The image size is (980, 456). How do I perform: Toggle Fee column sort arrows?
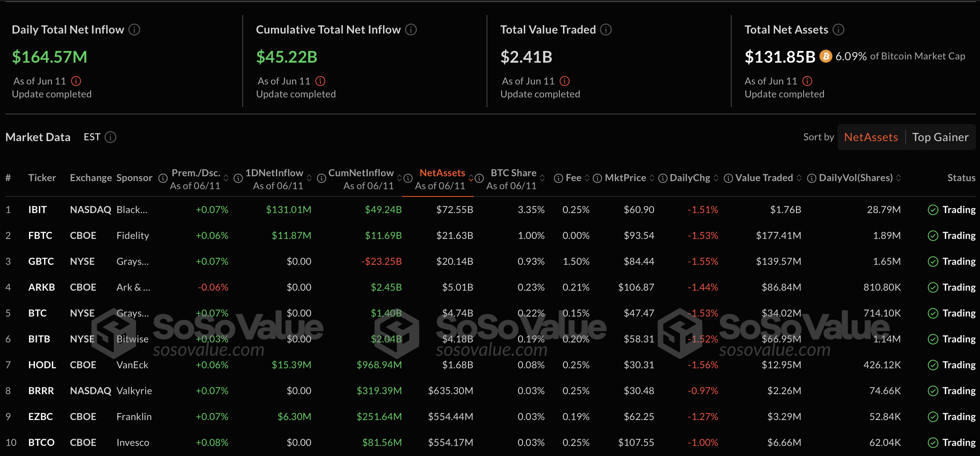[587, 178]
